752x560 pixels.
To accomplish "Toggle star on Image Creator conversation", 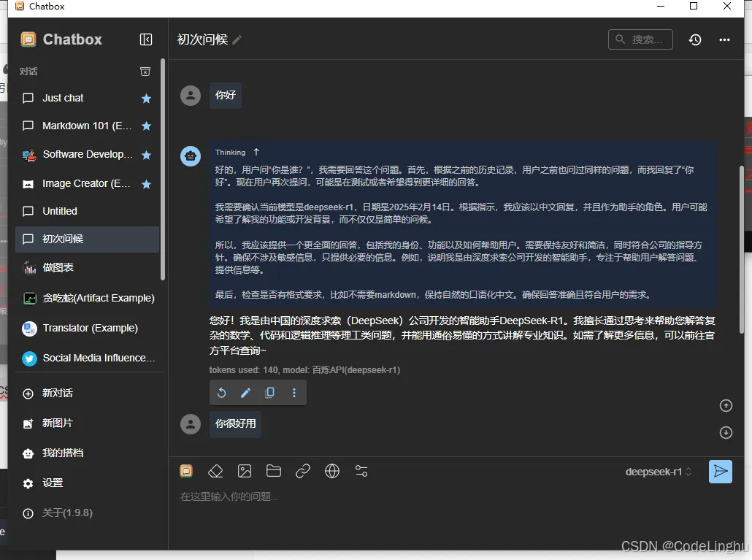I will point(146,184).
